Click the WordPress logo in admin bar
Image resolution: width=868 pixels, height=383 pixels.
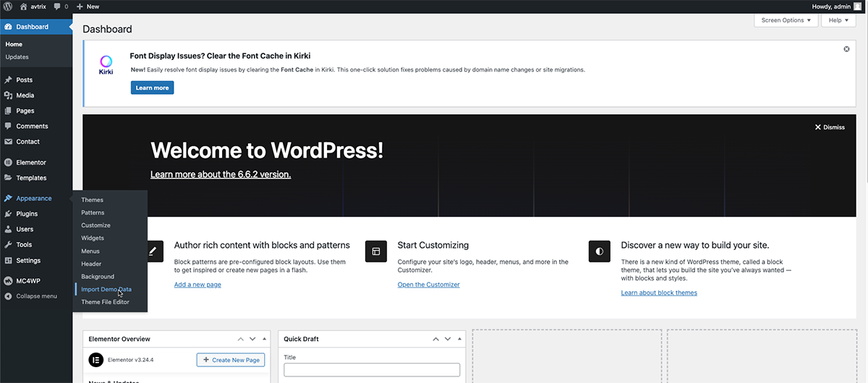[7, 7]
